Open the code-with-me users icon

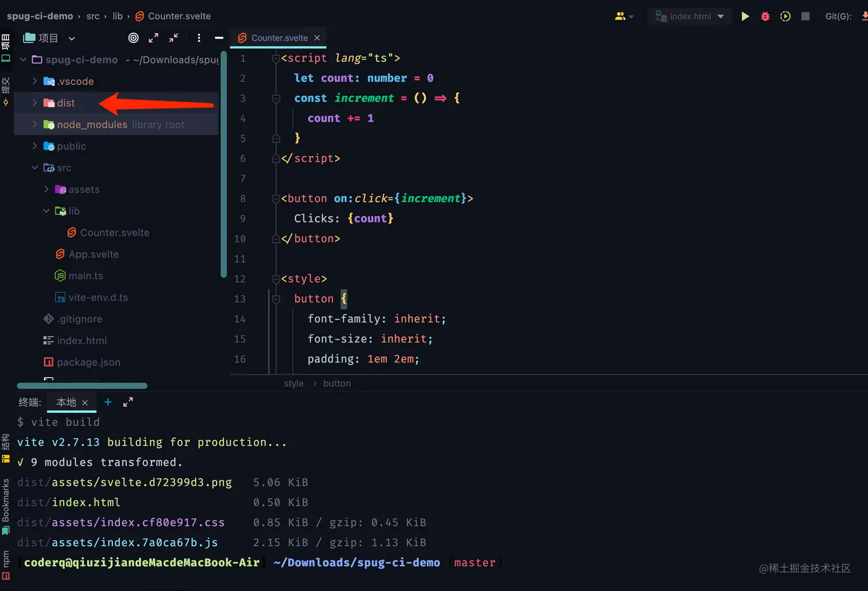click(x=624, y=16)
